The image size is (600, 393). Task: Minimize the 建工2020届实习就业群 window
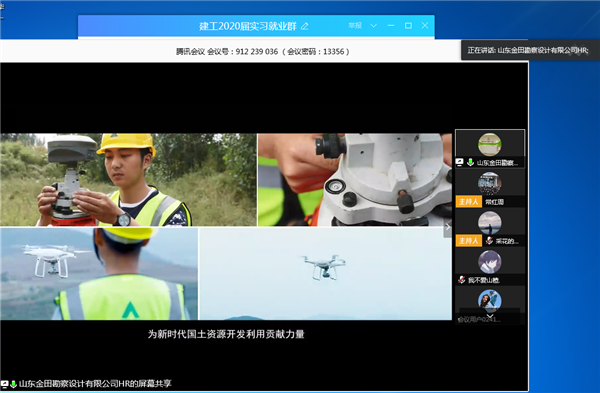pos(391,26)
